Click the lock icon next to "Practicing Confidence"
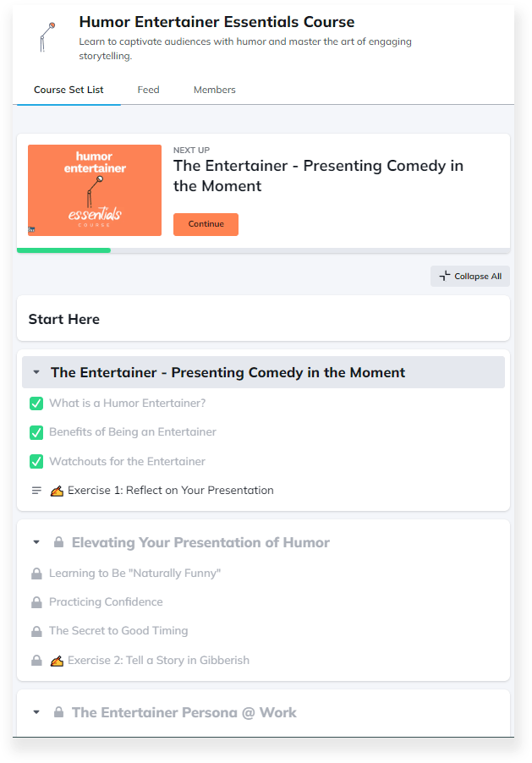 click(x=36, y=602)
